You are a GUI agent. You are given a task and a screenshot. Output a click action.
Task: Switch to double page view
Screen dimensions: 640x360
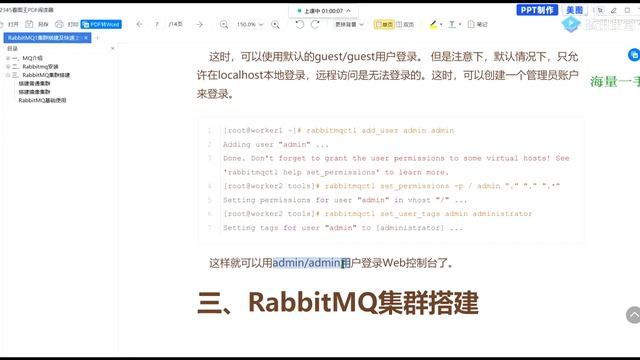405,24
